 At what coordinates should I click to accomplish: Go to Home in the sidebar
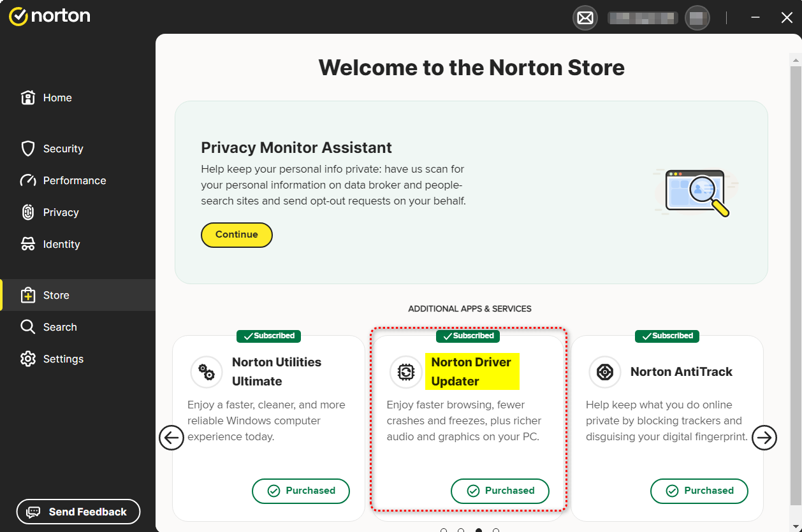point(57,97)
